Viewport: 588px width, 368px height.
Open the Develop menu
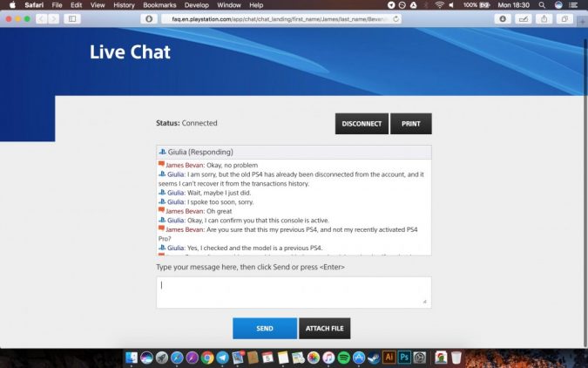coord(197,5)
